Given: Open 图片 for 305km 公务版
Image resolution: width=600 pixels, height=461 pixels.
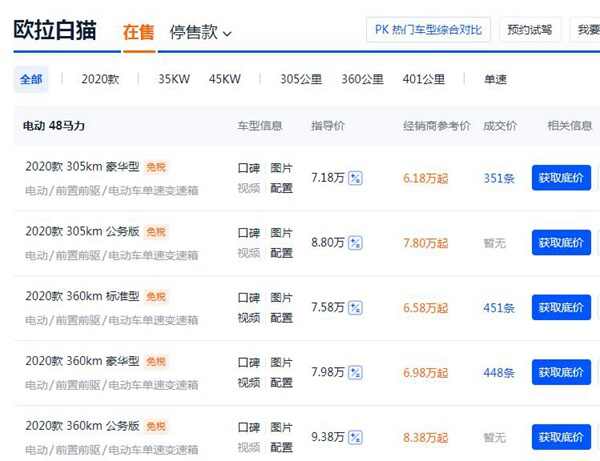Looking at the screenshot, I should pyautogui.click(x=281, y=233).
